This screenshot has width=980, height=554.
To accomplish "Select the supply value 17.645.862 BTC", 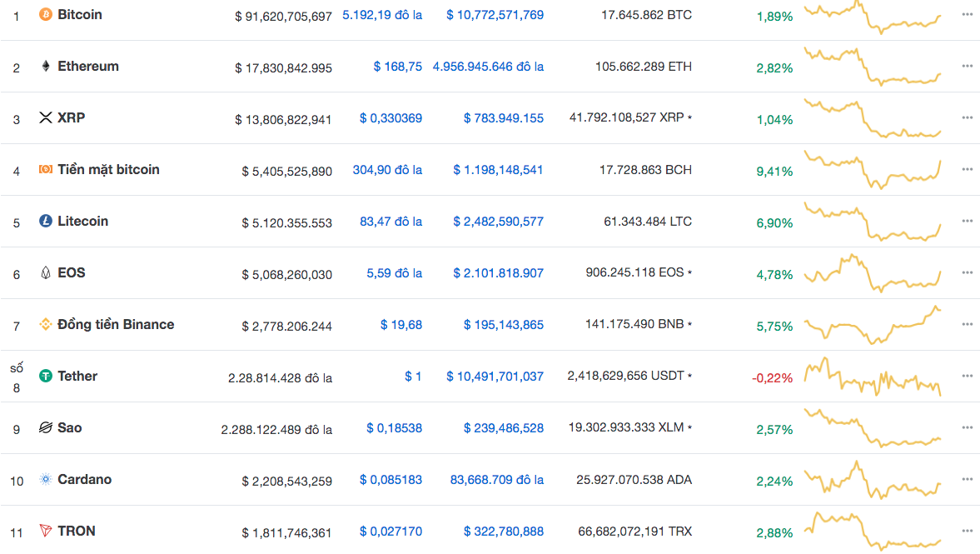I will pyautogui.click(x=646, y=15).
